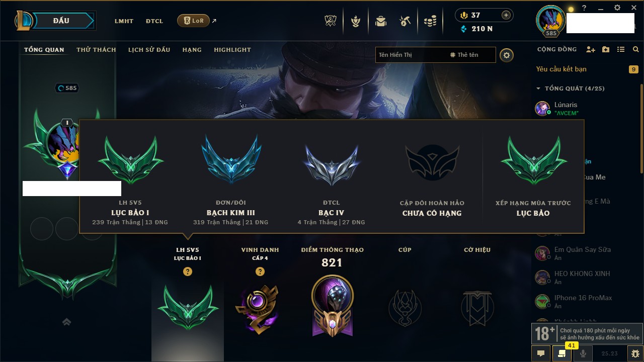Click the new folder icon in social panel
The width and height of the screenshot is (644, 362).
[606, 49]
